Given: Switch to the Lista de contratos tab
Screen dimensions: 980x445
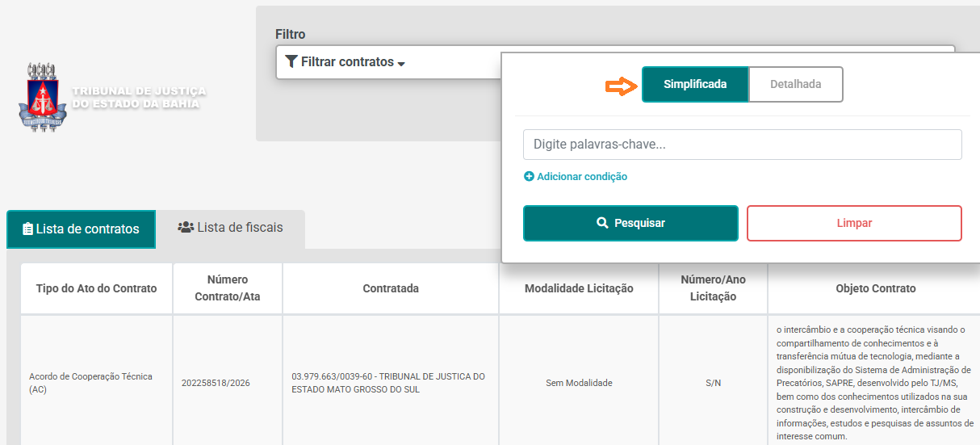Looking at the screenshot, I should 81,229.
